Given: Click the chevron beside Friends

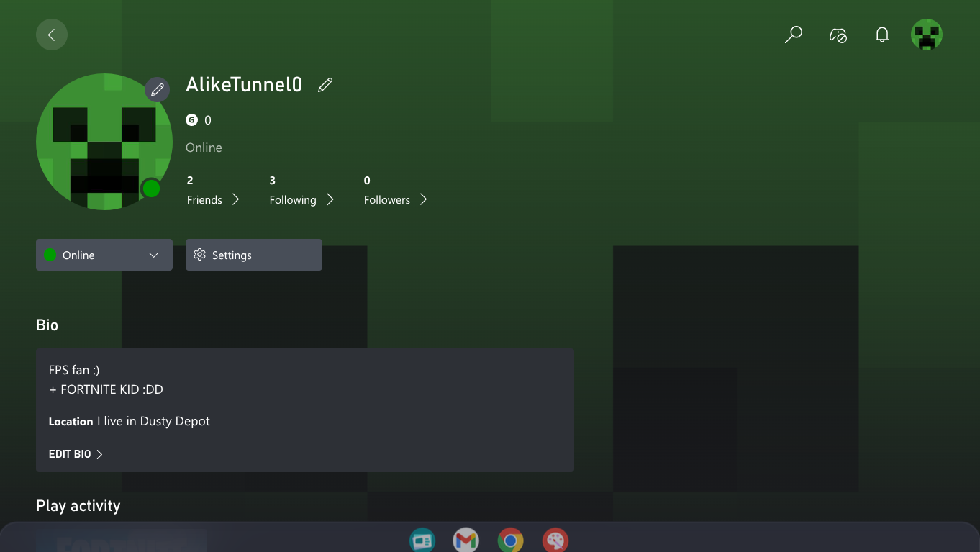Looking at the screenshot, I should [235, 199].
